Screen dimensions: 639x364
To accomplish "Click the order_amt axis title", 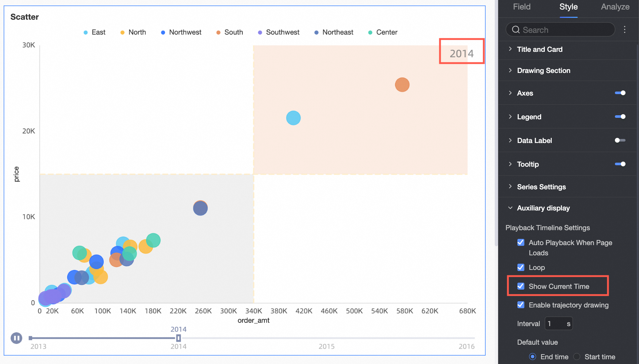I will (253, 320).
